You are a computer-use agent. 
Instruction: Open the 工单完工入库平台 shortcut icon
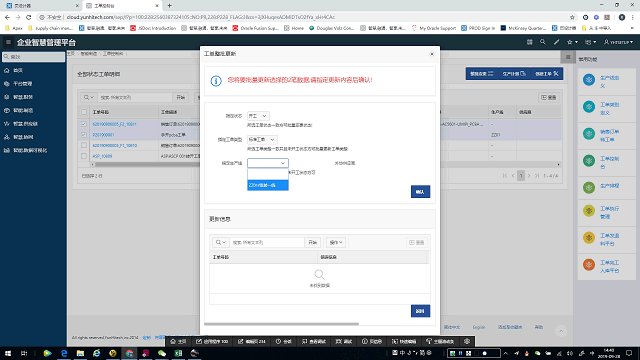[589, 264]
